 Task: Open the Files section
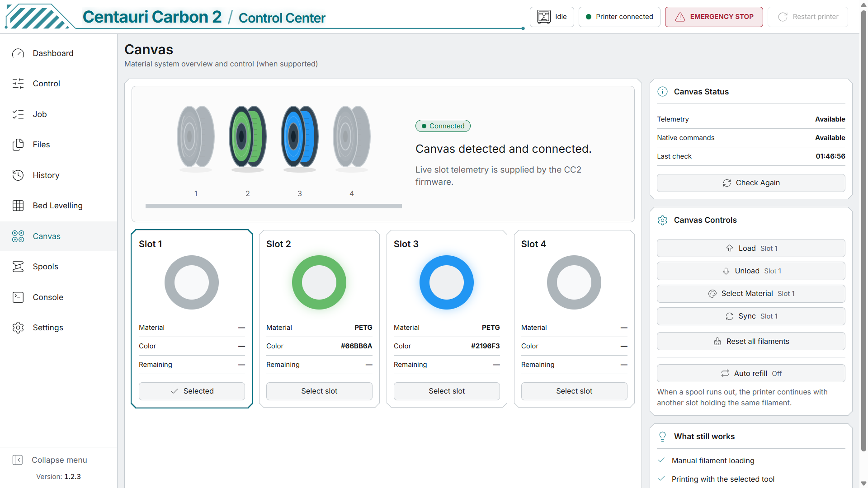pyautogui.click(x=59, y=145)
